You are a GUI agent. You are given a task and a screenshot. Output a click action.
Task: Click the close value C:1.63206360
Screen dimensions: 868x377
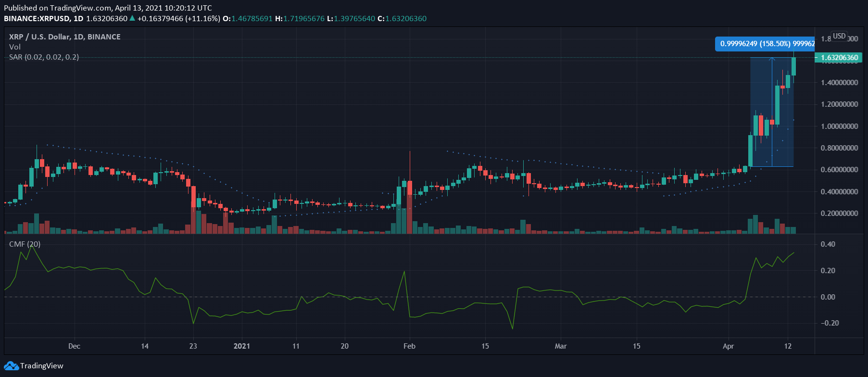click(402, 19)
